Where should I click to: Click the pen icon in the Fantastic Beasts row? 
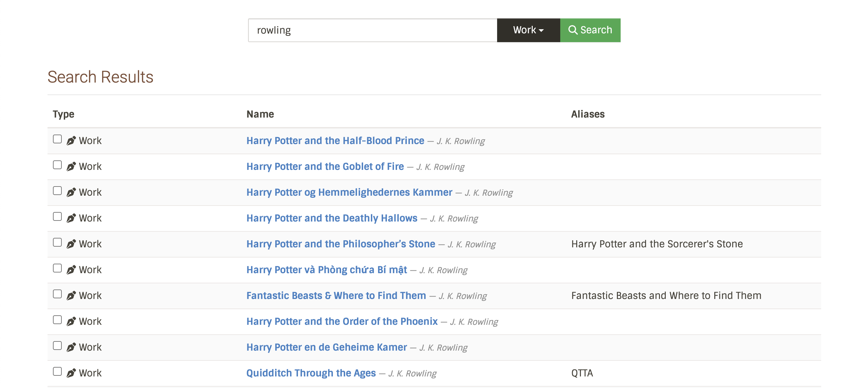[71, 296]
